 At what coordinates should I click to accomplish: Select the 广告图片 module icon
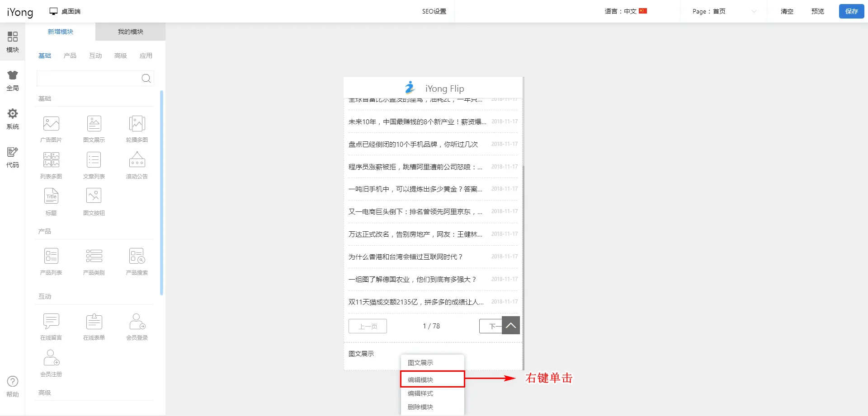51,124
